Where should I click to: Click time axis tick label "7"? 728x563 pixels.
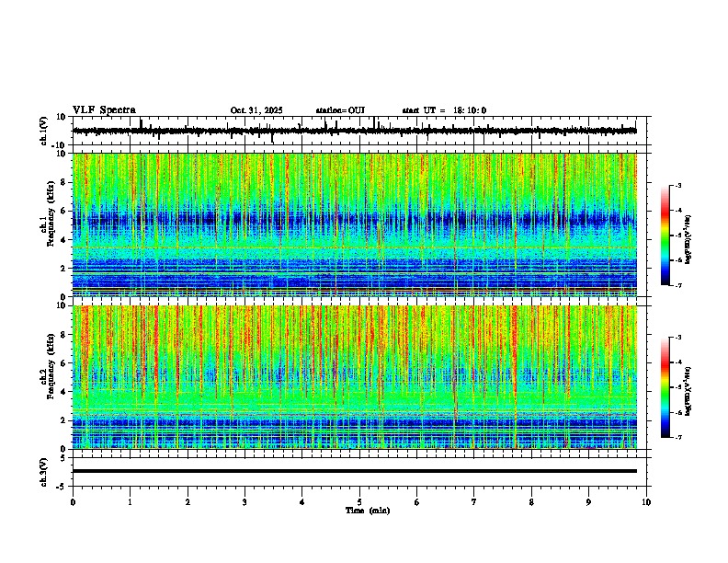(x=474, y=502)
